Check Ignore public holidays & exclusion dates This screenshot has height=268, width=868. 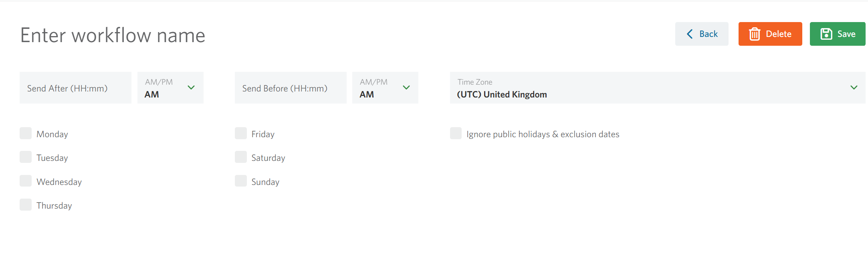point(456,133)
